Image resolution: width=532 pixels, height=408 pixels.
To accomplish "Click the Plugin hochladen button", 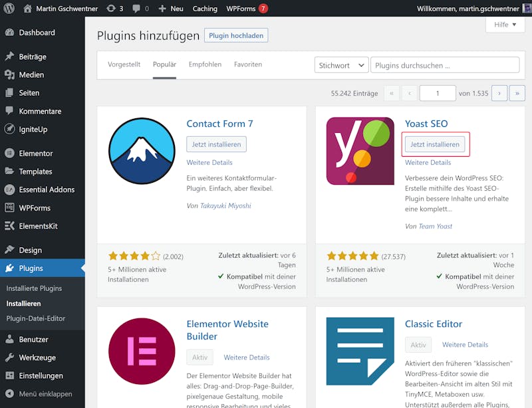I will coord(236,36).
